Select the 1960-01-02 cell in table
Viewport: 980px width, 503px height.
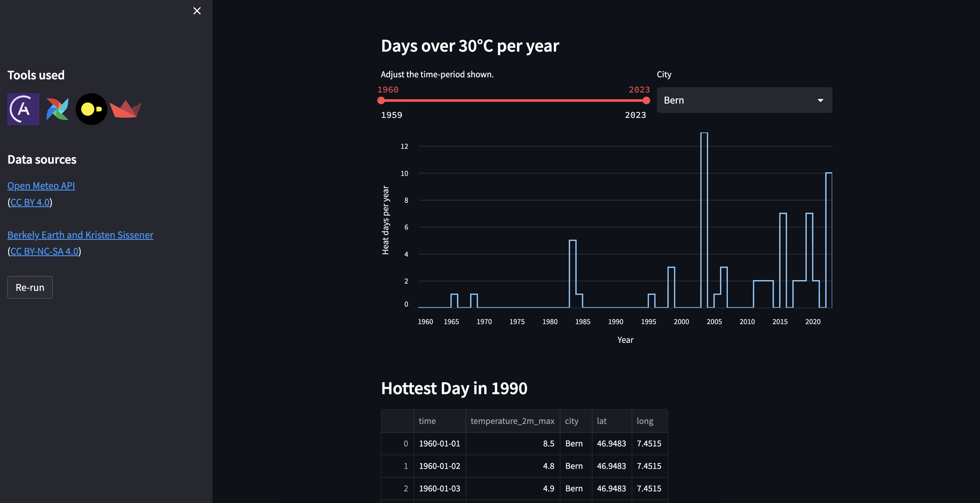tap(439, 466)
